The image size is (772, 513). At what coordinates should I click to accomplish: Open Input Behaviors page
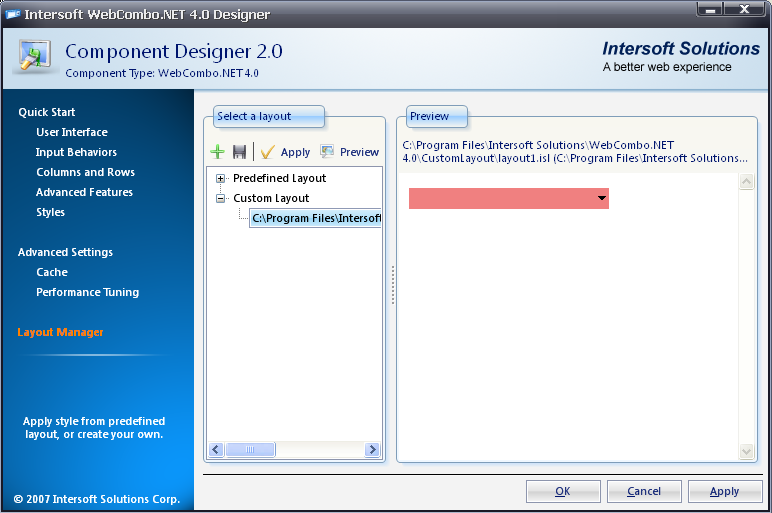click(x=76, y=153)
